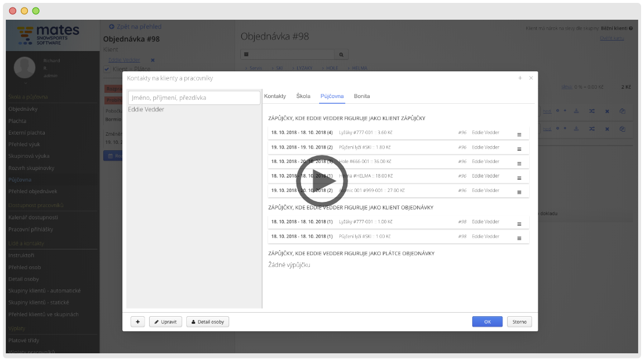Screen dimensions: 644x362
Task: Click magnifier search icon in order page
Action: click(341, 55)
